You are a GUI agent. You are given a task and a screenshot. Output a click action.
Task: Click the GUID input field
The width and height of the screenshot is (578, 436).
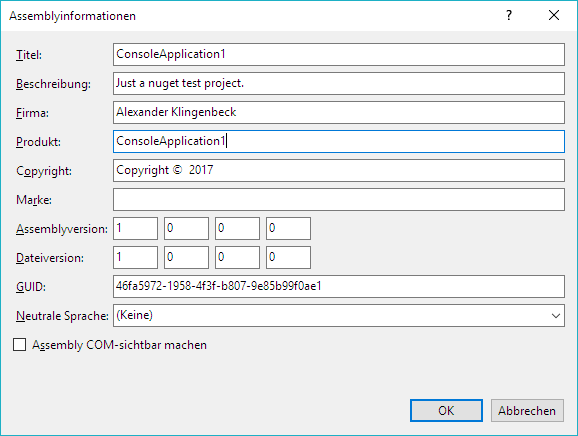tap(339, 286)
